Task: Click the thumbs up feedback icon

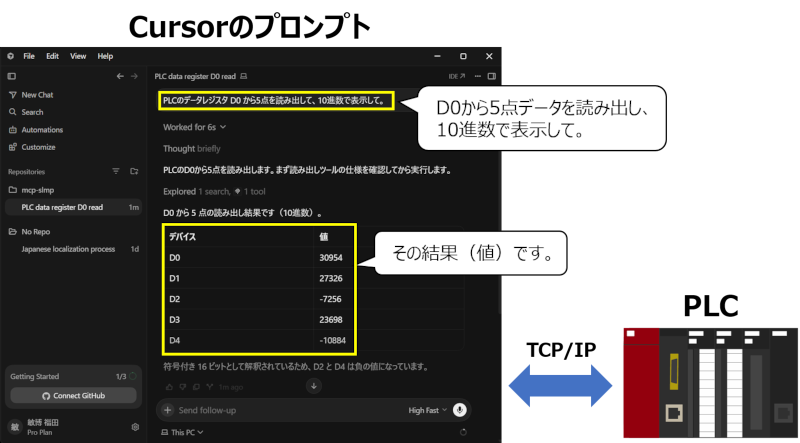Action: (x=170, y=387)
